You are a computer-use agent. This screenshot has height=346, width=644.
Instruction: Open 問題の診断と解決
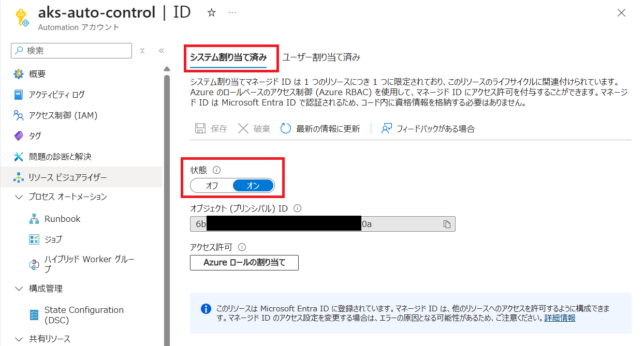tap(60, 157)
